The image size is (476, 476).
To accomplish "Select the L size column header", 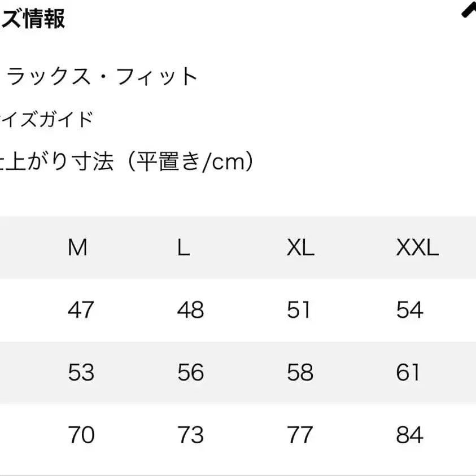I will (x=184, y=248).
